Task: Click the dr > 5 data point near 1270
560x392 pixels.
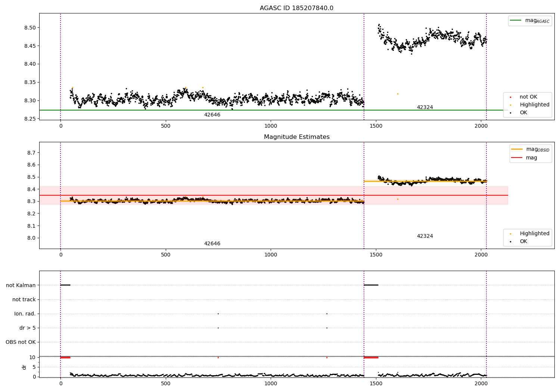Action: [327, 328]
